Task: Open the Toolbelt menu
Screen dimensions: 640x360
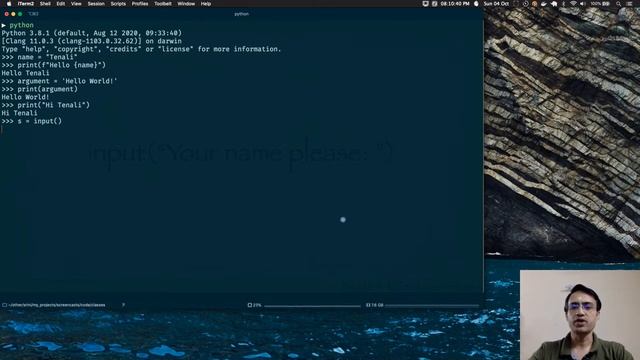Action: click(162, 4)
